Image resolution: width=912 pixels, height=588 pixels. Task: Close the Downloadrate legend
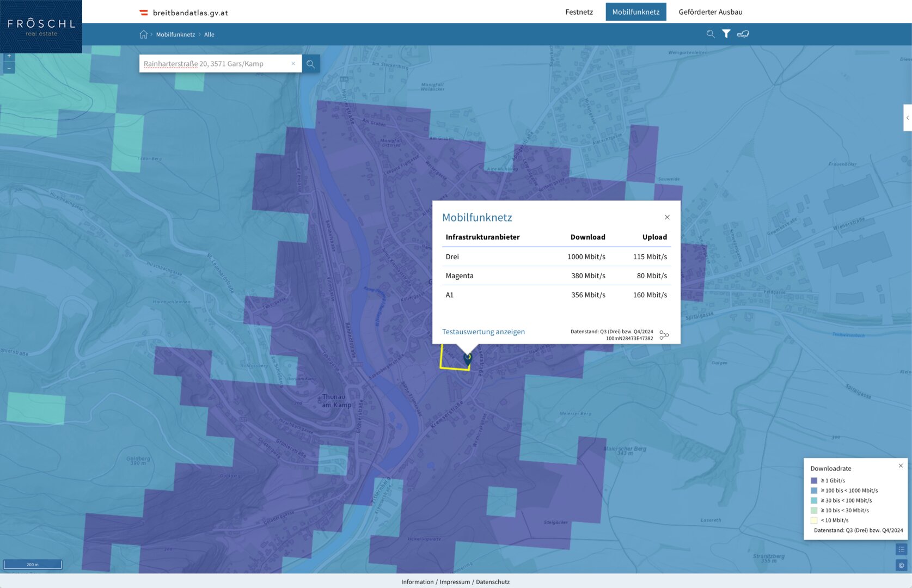click(901, 465)
